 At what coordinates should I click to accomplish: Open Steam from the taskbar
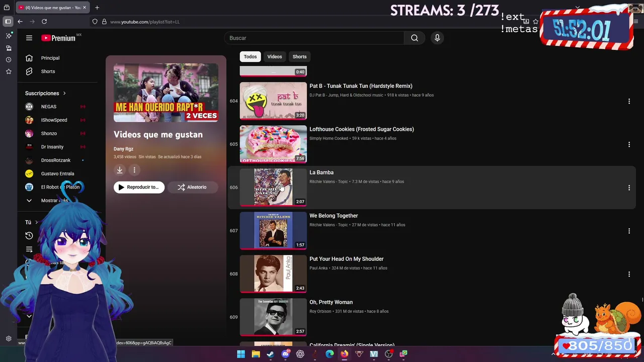coord(270,354)
